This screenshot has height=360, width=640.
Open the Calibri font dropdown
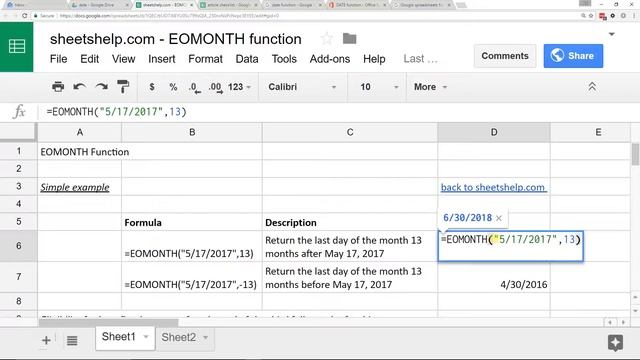click(x=302, y=87)
